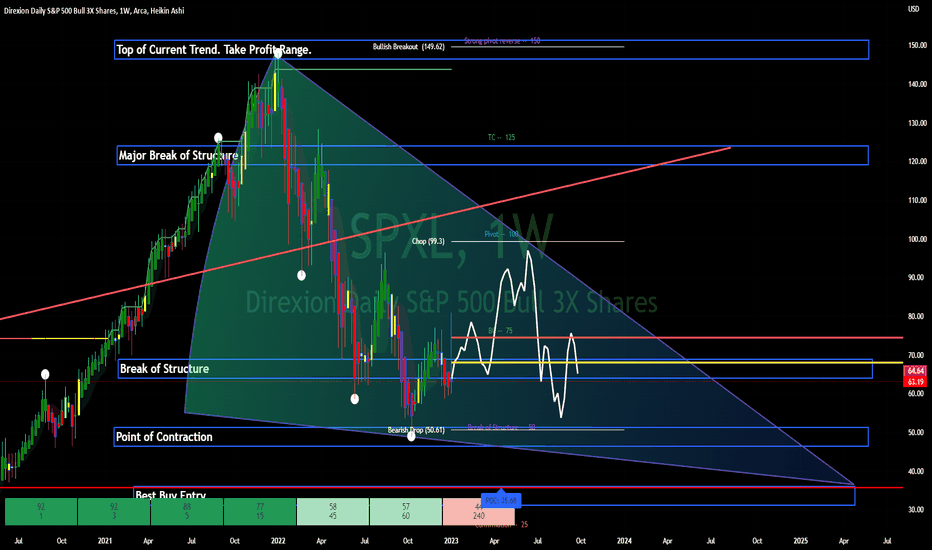The image size is (932, 550).
Task: Select the pink box showing 44 and 240
Action: click(478, 512)
